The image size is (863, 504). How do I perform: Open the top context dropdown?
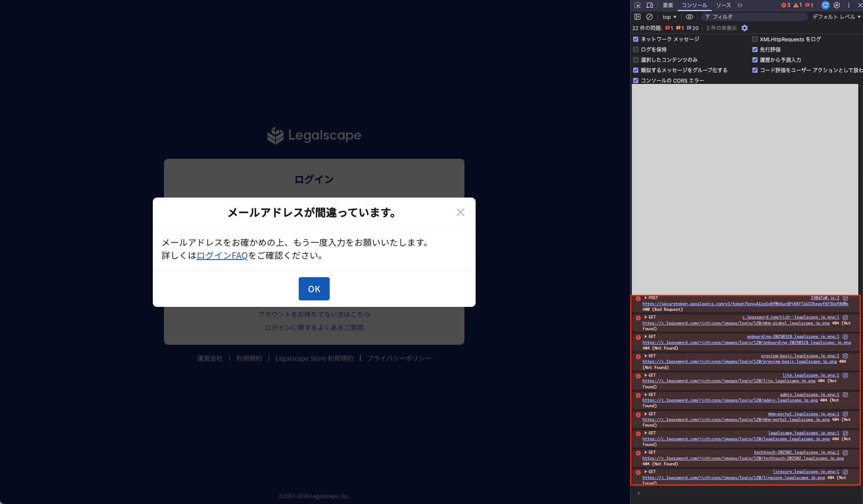(x=669, y=17)
